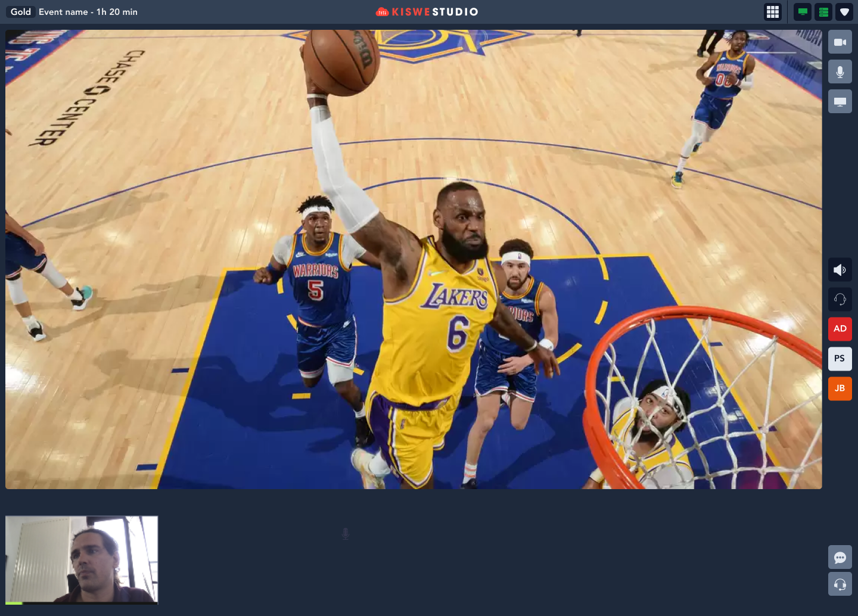Open the shield dropdown icon in the top bar
This screenshot has height=616, width=858.
click(x=844, y=12)
